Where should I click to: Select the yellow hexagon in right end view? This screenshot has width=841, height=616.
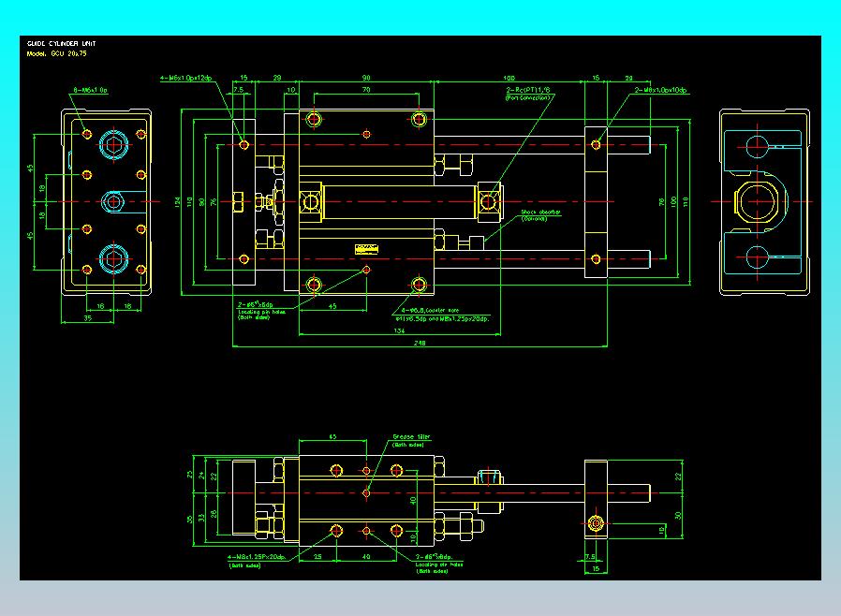(757, 201)
